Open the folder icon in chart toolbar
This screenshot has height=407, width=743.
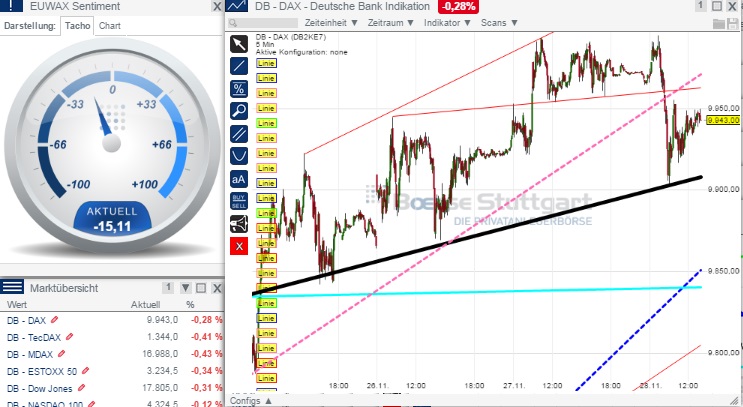click(x=719, y=24)
